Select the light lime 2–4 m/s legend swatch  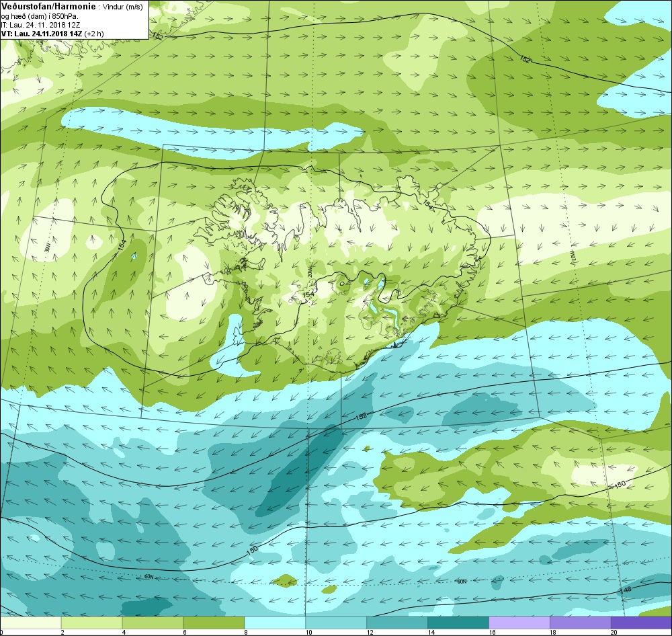(x=91, y=623)
